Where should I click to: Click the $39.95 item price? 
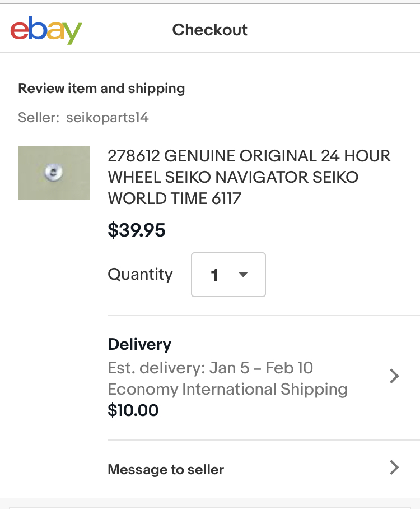click(137, 230)
